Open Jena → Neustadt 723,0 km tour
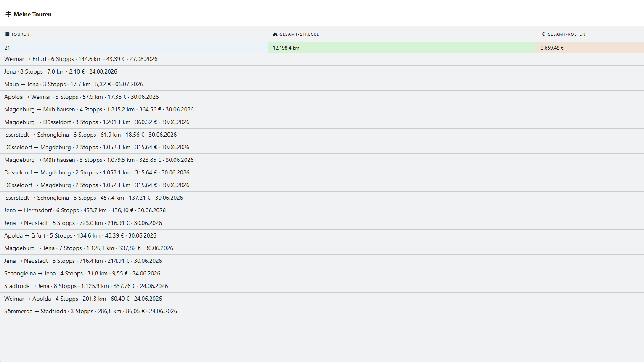Viewport: 644px width, 362px height. [x=322, y=223]
